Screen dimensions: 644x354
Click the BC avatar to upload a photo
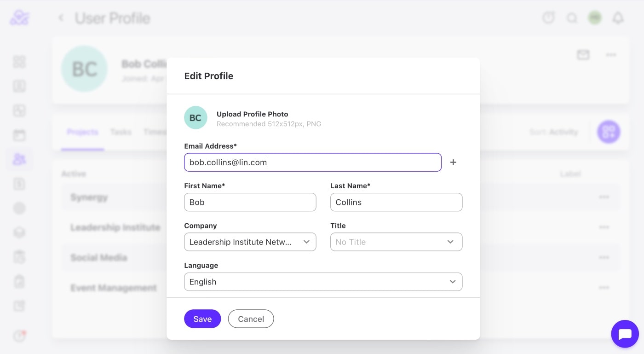coord(196,117)
